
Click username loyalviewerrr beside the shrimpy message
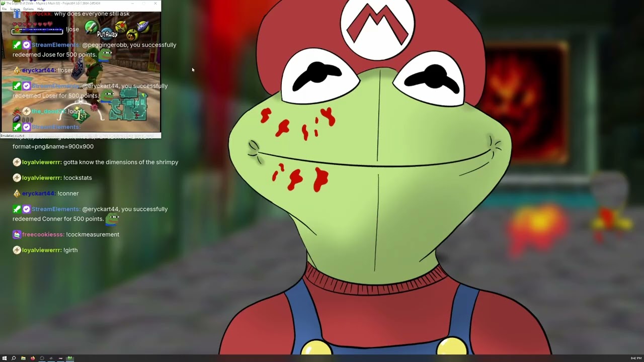point(42,162)
